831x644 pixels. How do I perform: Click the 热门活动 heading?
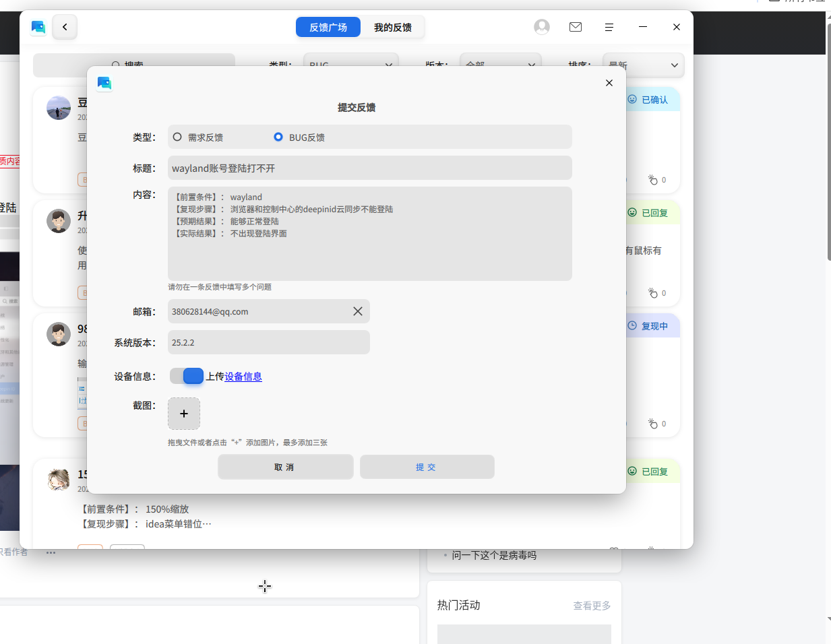[x=458, y=605]
